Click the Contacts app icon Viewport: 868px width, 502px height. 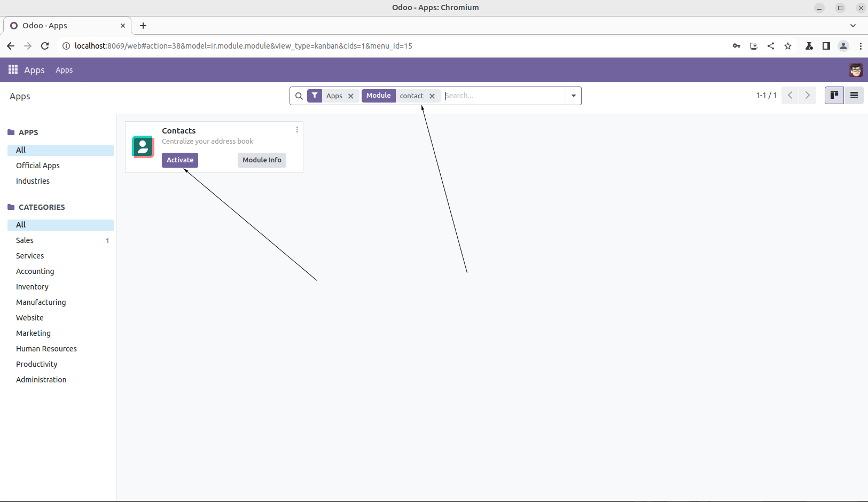(x=143, y=147)
